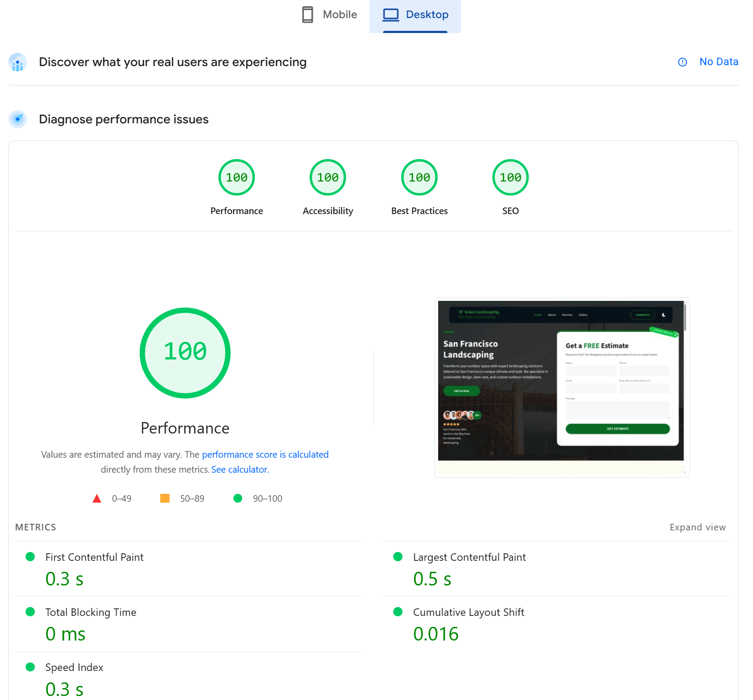
Task: Click the No Data link
Action: tap(719, 62)
